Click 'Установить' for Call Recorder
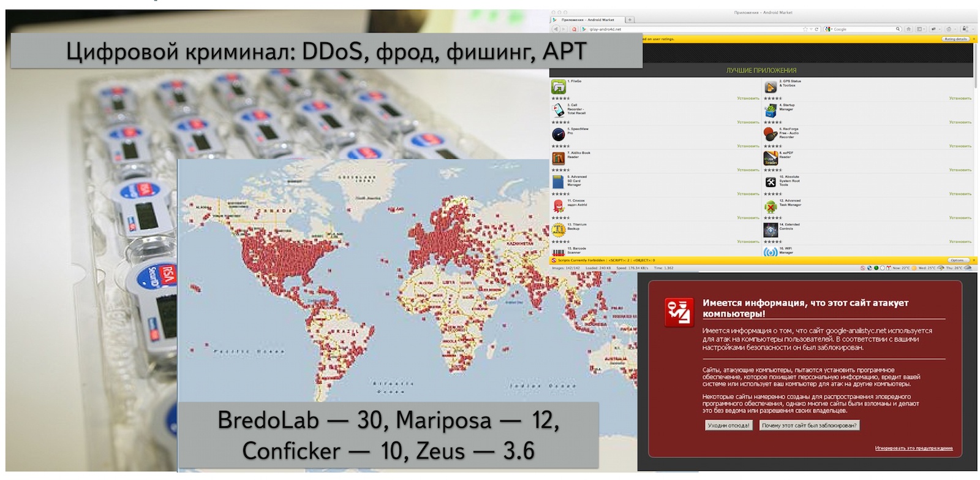 click(748, 122)
